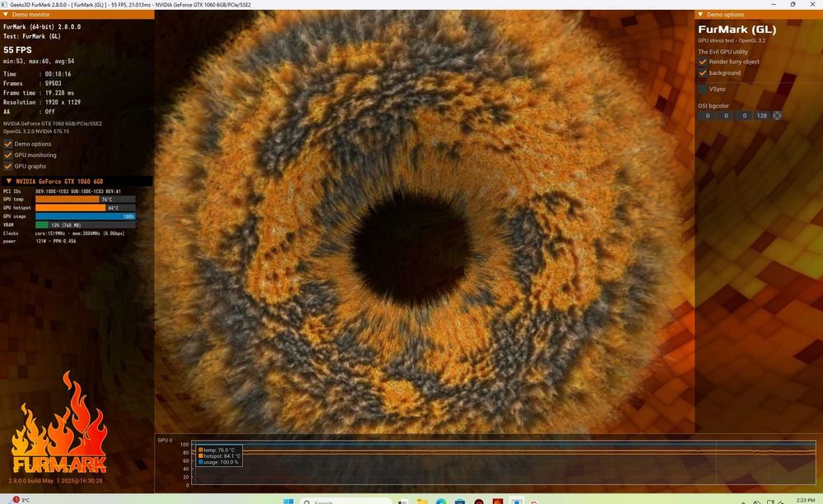Click the power 121W PPW row
The width and height of the screenshot is (823, 504).
pyautogui.click(x=40, y=241)
